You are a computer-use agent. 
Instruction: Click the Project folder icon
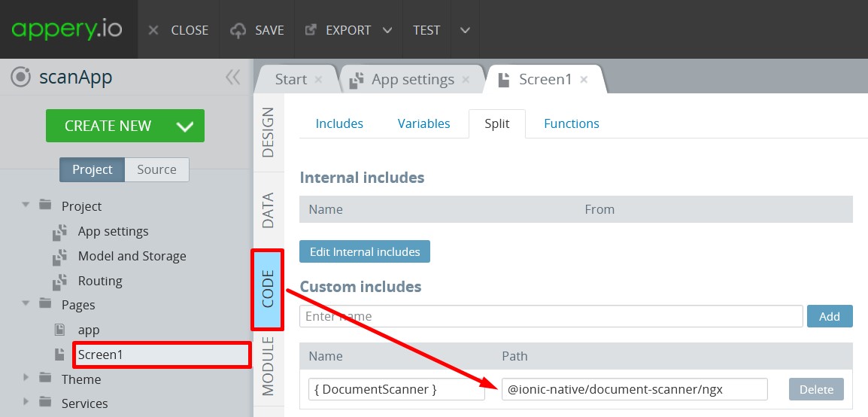(46, 205)
